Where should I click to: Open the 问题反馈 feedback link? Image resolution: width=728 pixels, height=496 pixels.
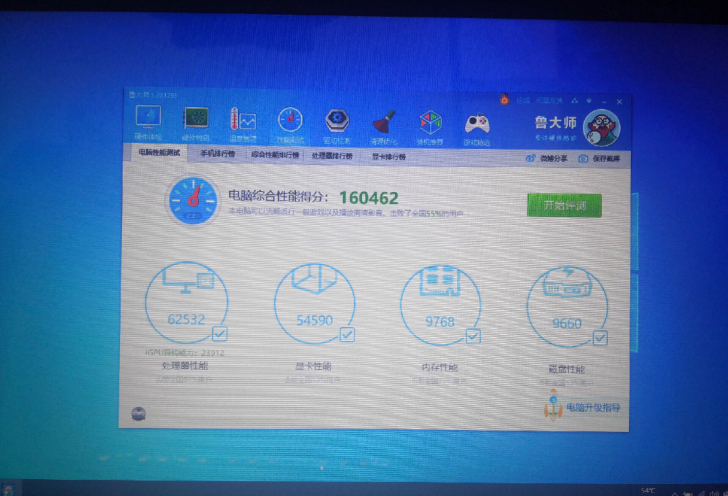(x=549, y=100)
